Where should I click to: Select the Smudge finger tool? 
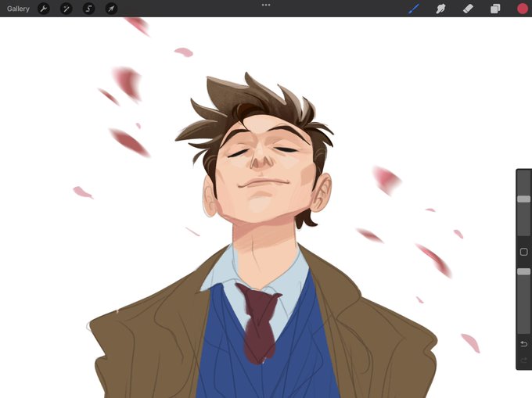[440, 9]
